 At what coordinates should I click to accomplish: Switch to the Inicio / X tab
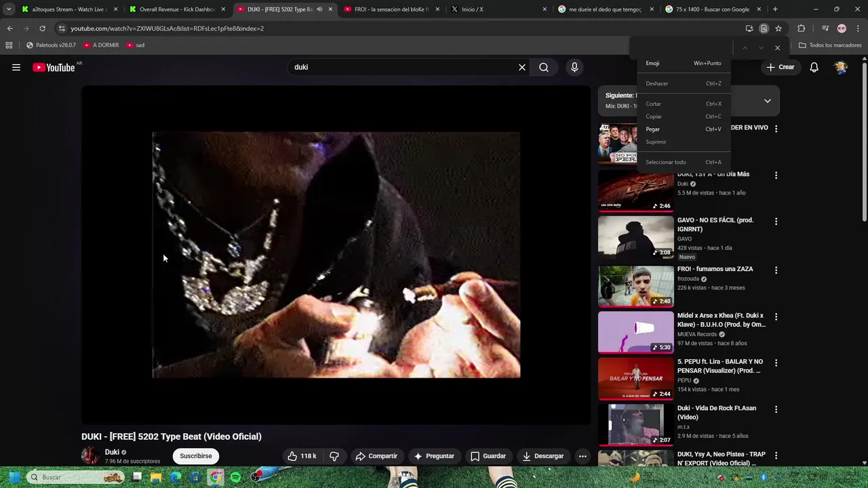click(498, 9)
